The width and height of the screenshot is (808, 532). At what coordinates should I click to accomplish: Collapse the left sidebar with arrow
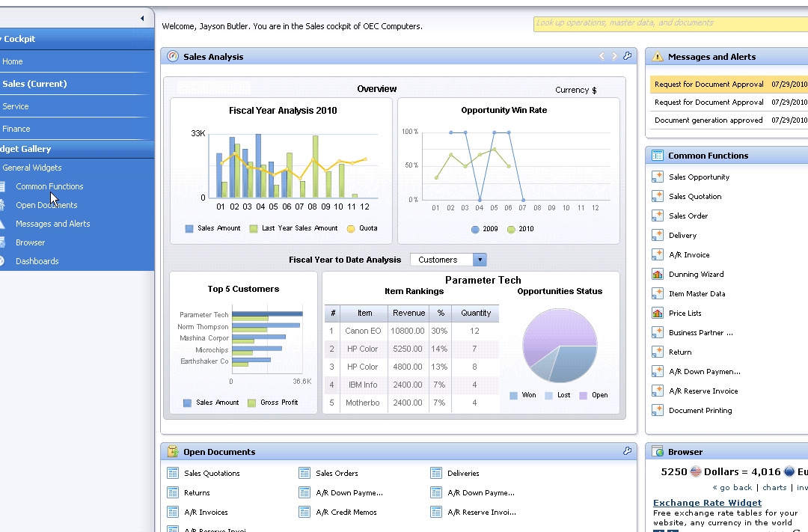[x=142, y=18]
